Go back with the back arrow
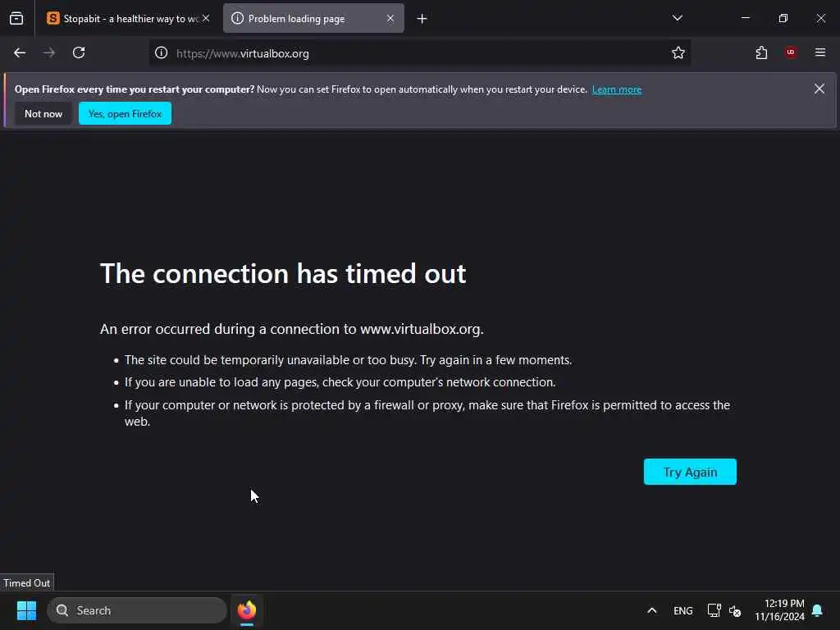This screenshot has height=630, width=840. click(x=20, y=52)
